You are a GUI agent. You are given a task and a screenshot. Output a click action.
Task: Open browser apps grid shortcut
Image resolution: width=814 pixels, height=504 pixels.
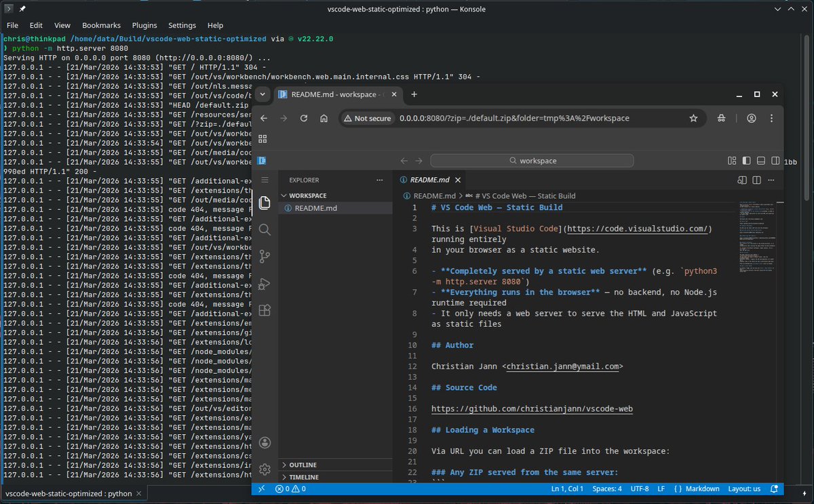(x=263, y=139)
